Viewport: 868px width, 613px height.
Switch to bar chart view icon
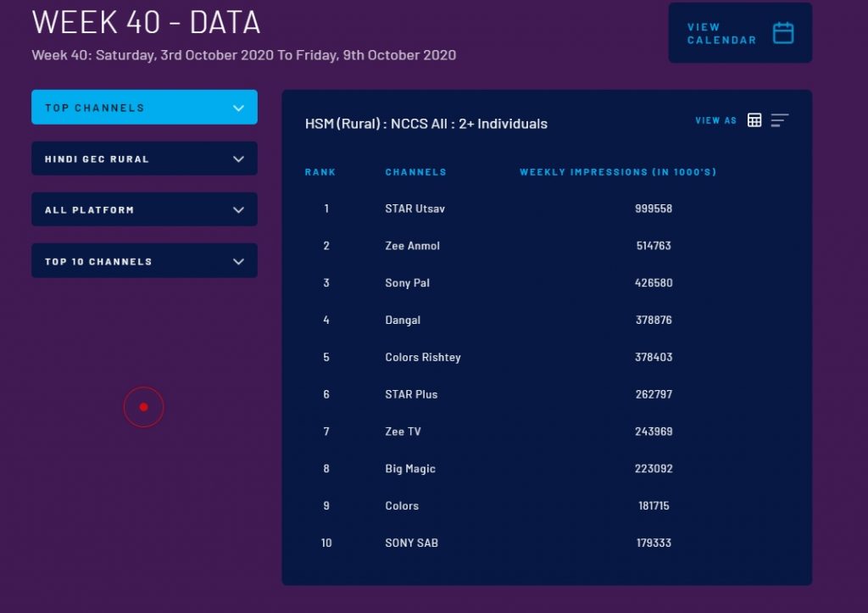(x=779, y=120)
